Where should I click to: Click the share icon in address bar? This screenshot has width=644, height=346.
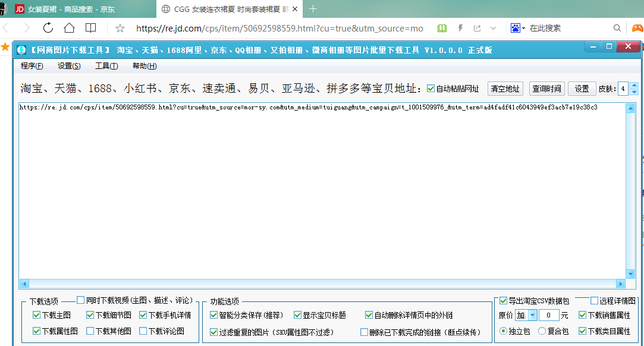[x=477, y=28]
